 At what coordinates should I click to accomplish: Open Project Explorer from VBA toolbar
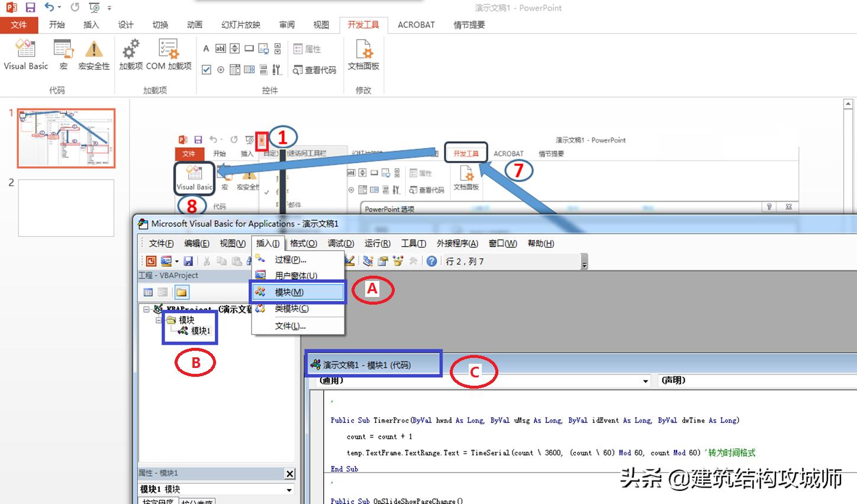pyautogui.click(x=368, y=261)
